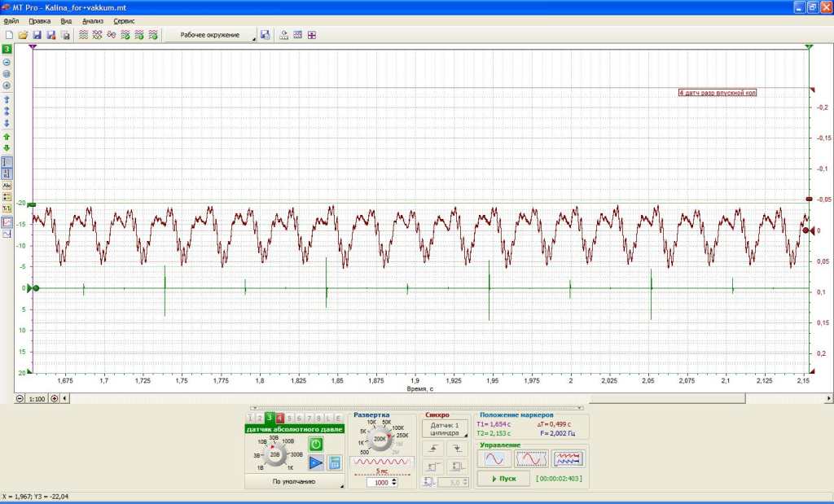Screen dimensions: 834x504
Task: Select the multi-waveform display mode icon
Action: (568, 458)
